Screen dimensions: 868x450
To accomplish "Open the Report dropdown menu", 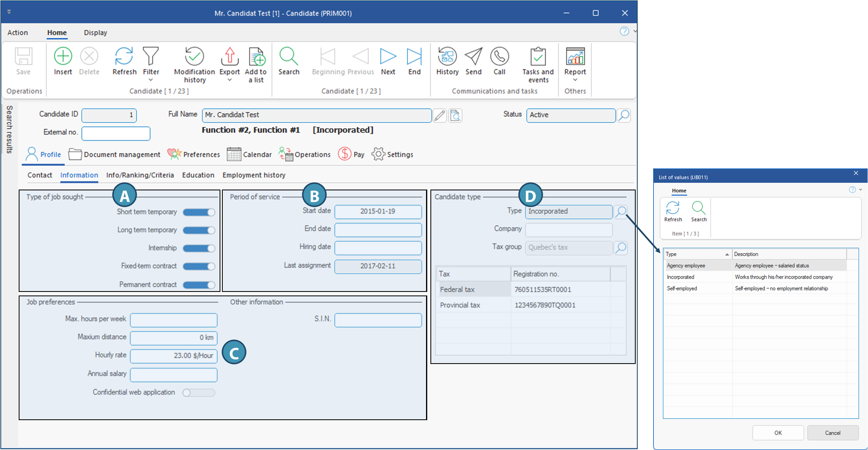I will click(575, 80).
